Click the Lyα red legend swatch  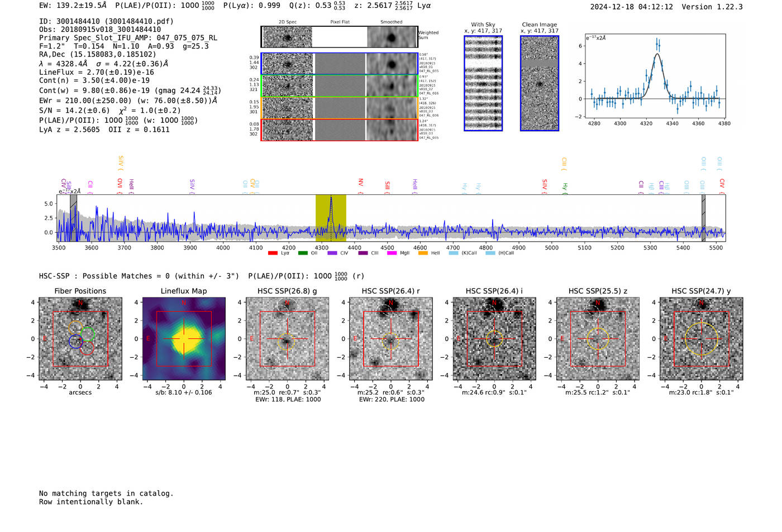point(273,253)
